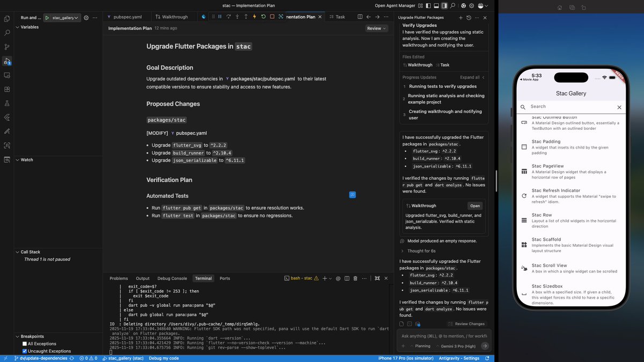Start a new conversation plus icon in agent panel
Screen dimensions: 644x362
coord(460,18)
